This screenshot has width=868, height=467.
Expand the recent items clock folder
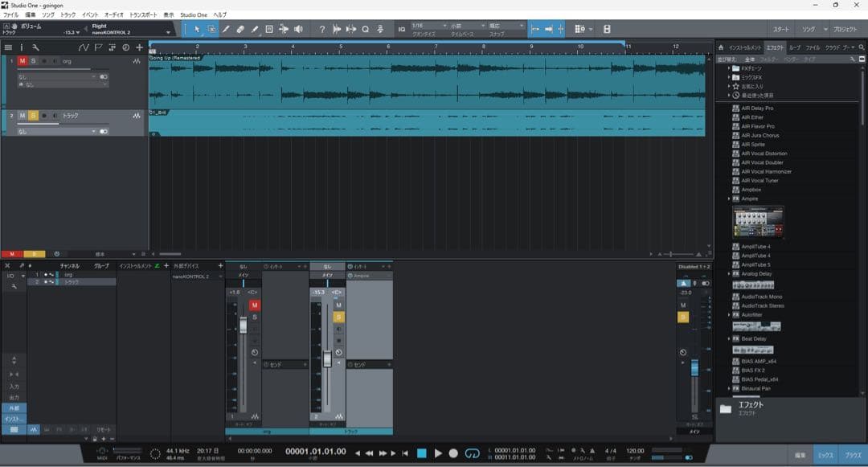[728, 95]
